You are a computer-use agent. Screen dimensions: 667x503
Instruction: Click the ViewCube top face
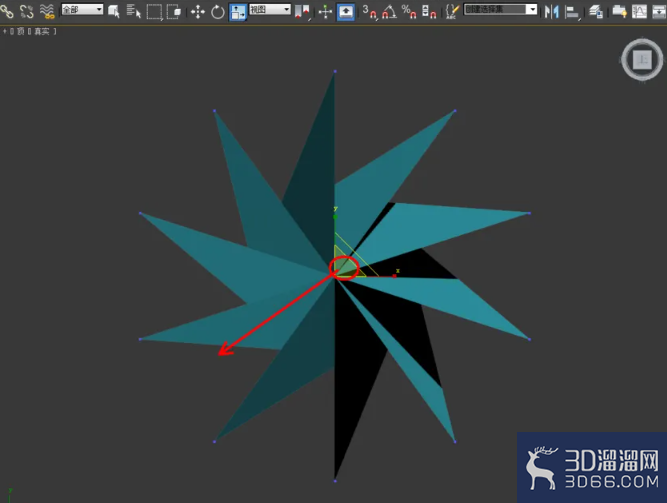[642, 60]
